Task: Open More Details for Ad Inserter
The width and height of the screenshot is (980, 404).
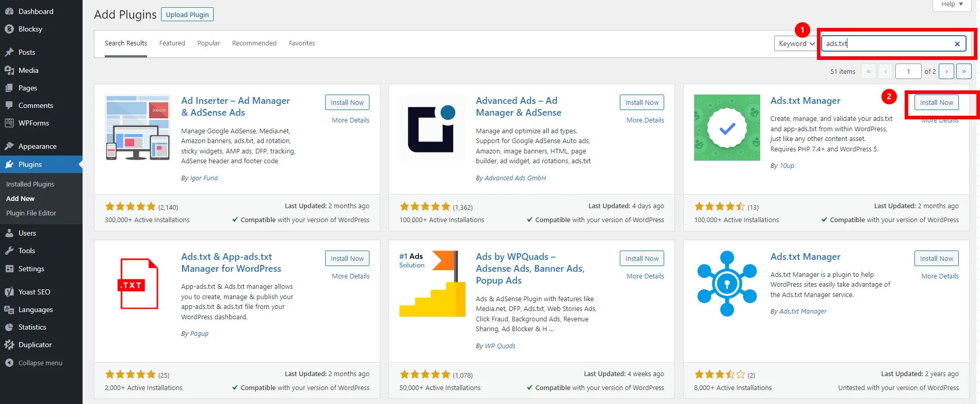Action: pyautogui.click(x=350, y=120)
